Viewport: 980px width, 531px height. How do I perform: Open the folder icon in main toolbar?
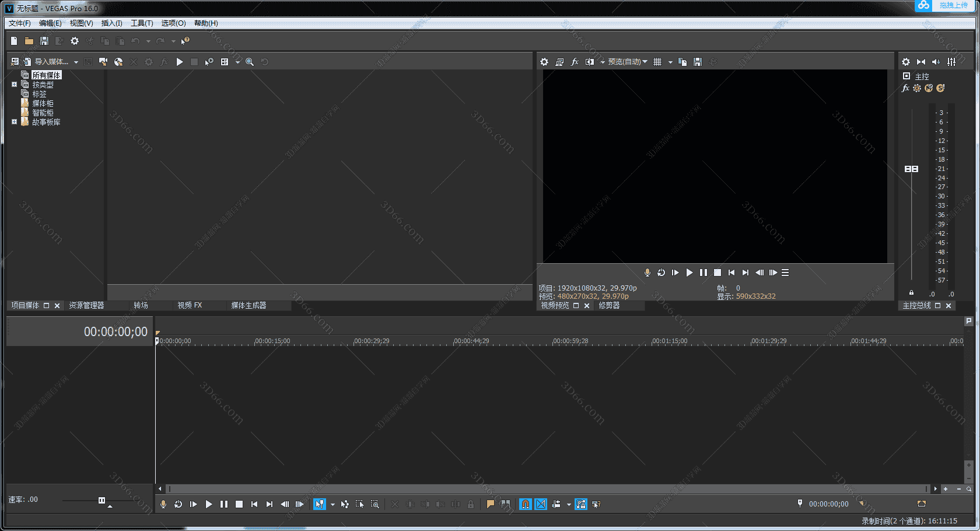[x=29, y=41]
